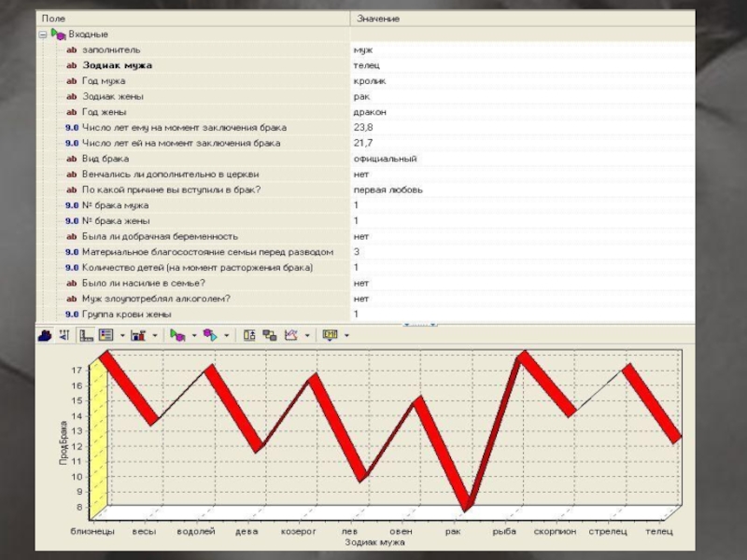Click the line graph icon in toolbar

coord(290,334)
